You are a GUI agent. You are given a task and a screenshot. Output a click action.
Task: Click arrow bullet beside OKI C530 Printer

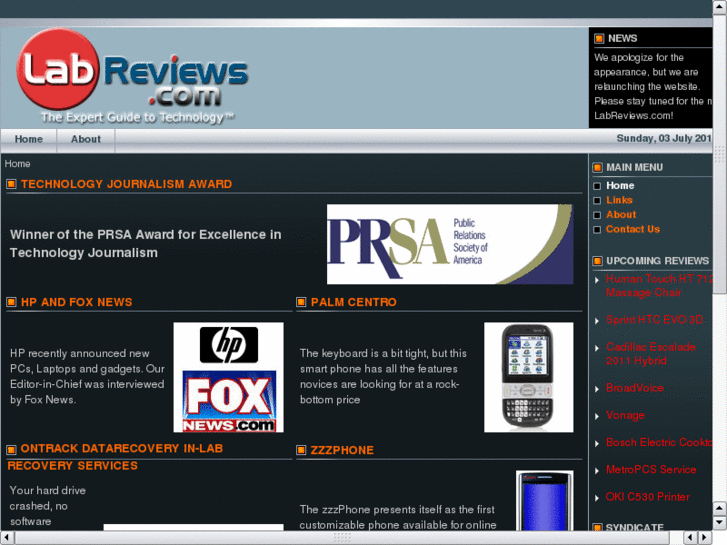click(597, 498)
